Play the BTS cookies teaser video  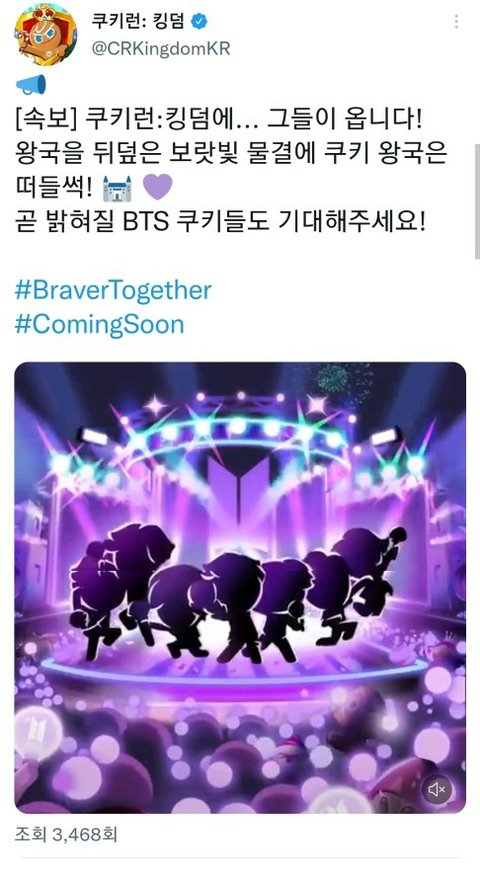tap(240, 587)
